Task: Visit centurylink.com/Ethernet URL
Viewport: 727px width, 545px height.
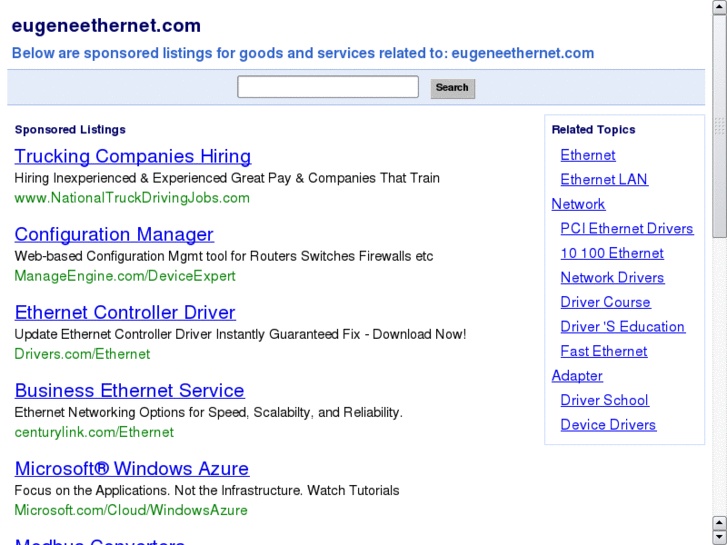Action: pyautogui.click(x=94, y=432)
